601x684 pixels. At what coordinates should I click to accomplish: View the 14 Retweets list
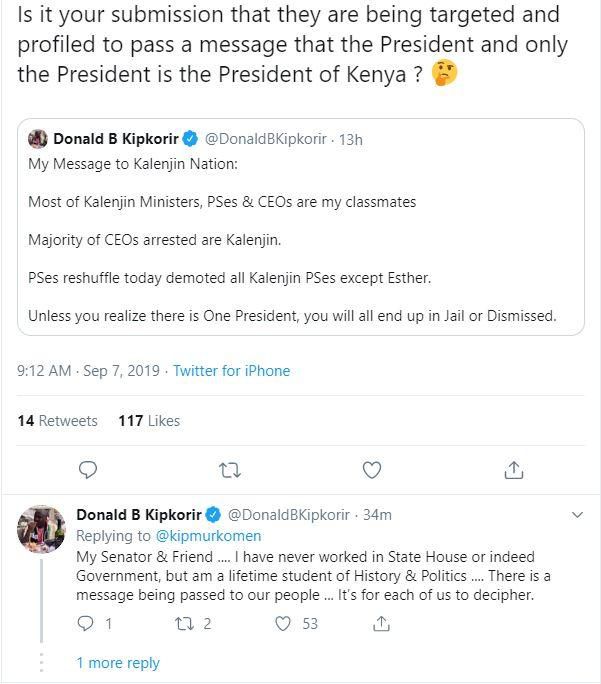(57, 421)
